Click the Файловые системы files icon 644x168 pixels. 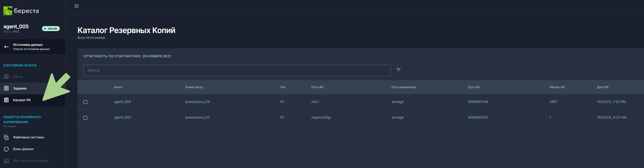pyautogui.click(x=7, y=137)
